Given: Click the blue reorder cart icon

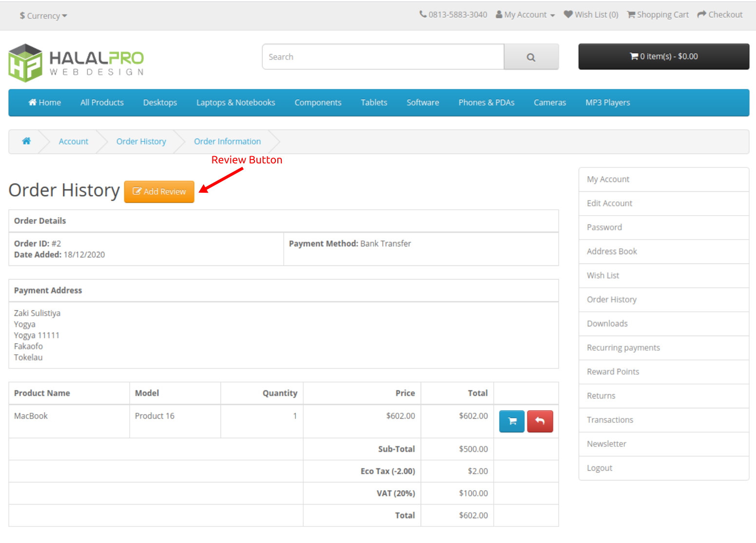Looking at the screenshot, I should tap(512, 422).
